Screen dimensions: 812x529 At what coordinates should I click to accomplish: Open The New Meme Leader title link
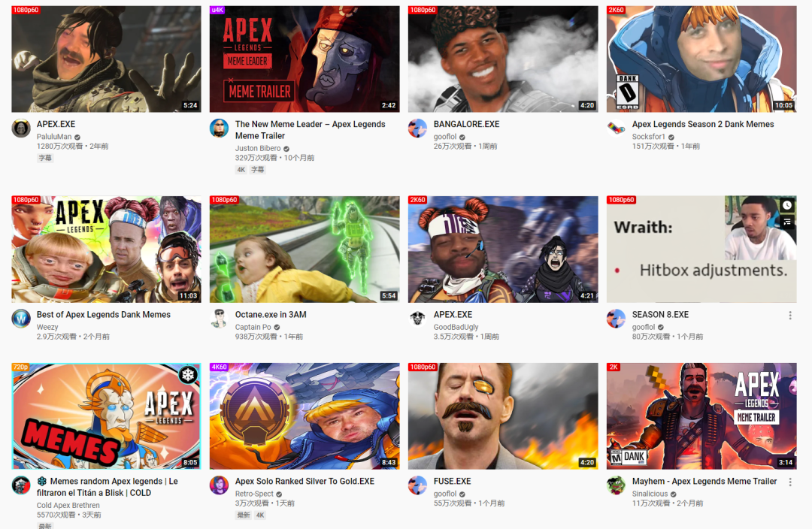coord(311,130)
